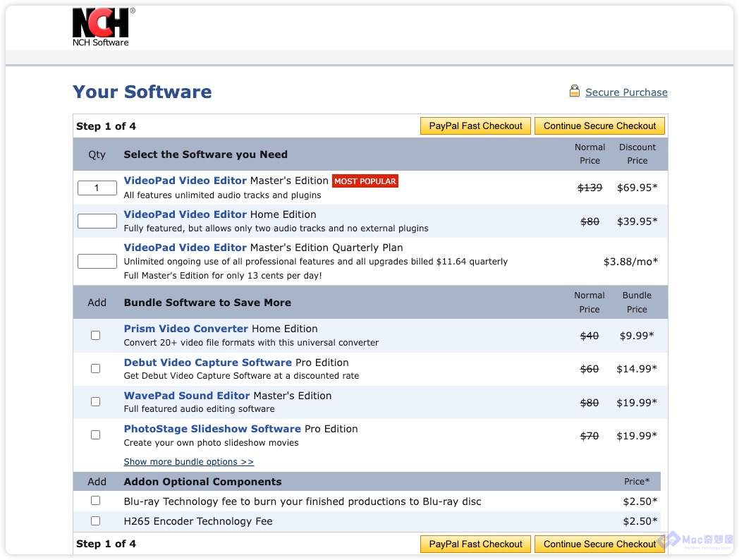Click the Addon Optional Components heading
739x560 pixels.
[x=202, y=482]
